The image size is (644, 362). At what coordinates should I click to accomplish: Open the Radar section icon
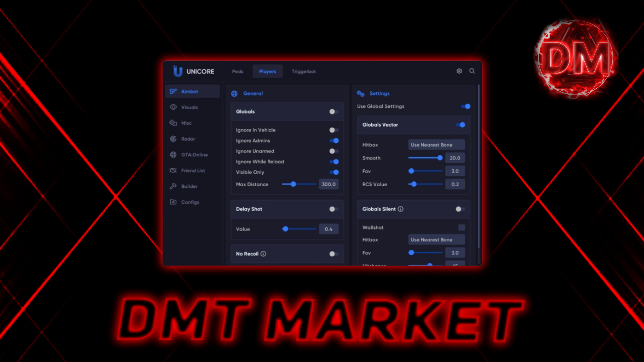pyautogui.click(x=173, y=139)
